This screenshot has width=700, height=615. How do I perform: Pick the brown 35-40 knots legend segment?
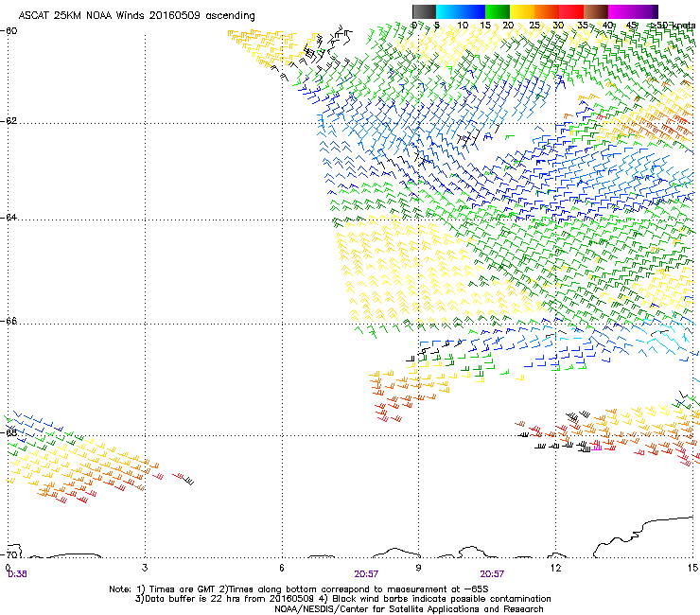pyautogui.click(x=596, y=11)
